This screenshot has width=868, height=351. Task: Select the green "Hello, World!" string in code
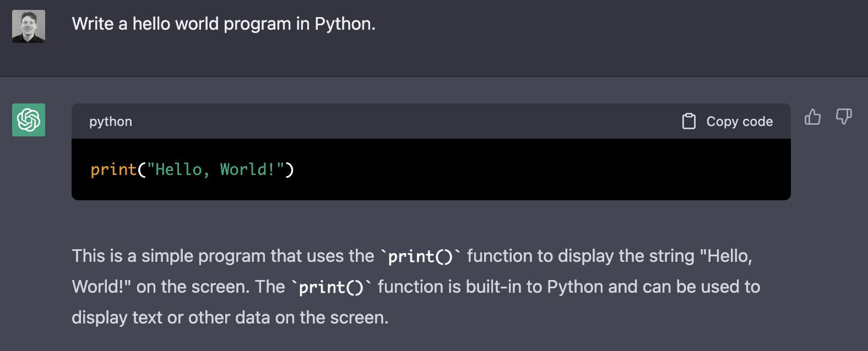(215, 169)
